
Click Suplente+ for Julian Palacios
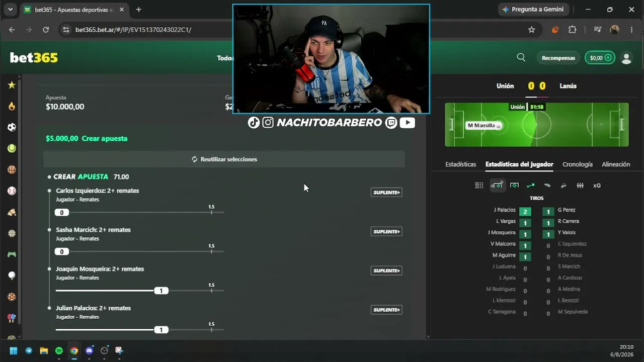(386, 310)
